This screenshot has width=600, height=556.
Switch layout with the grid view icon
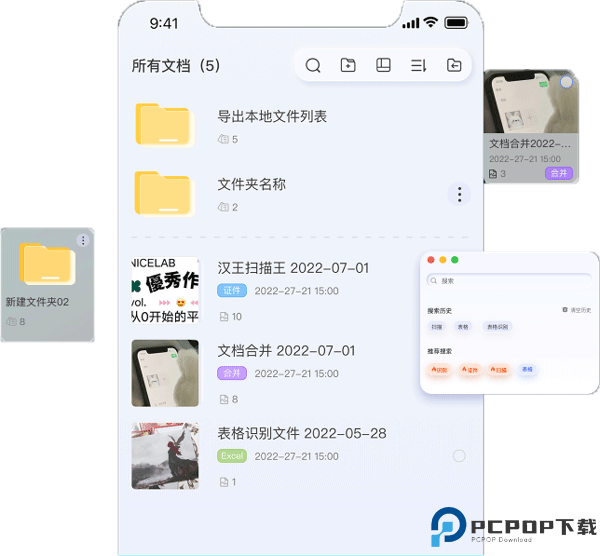(383, 66)
